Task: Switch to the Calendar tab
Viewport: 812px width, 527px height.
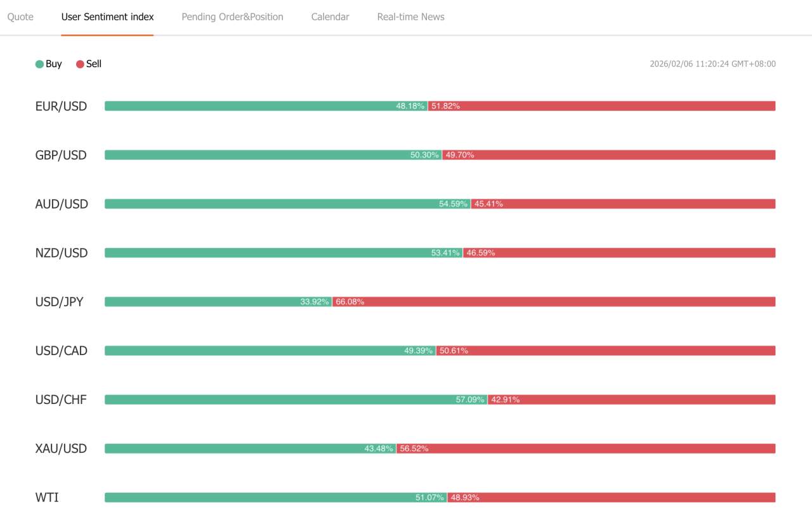Action: (x=330, y=16)
